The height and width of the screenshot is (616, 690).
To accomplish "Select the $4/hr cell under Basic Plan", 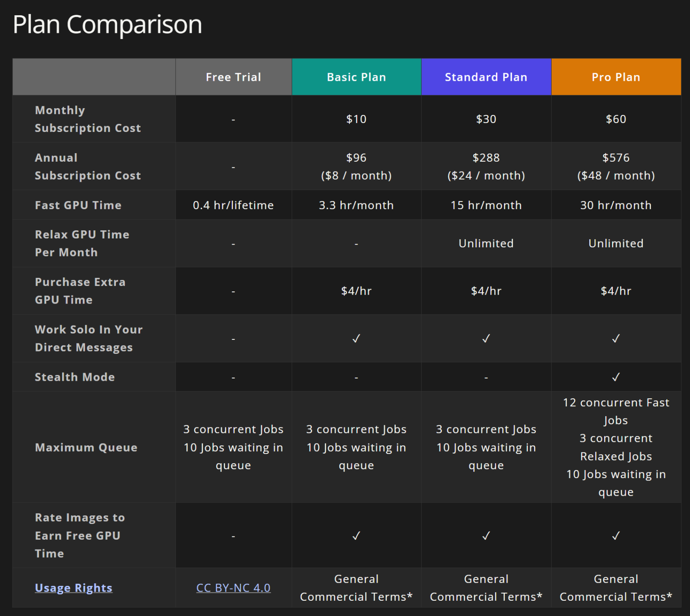I will point(356,291).
